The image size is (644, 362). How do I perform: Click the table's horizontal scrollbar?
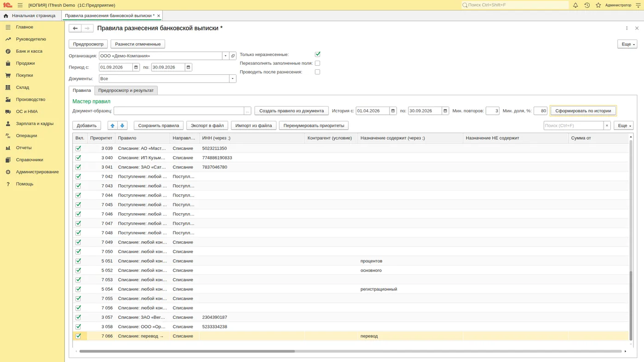click(187, 351)
